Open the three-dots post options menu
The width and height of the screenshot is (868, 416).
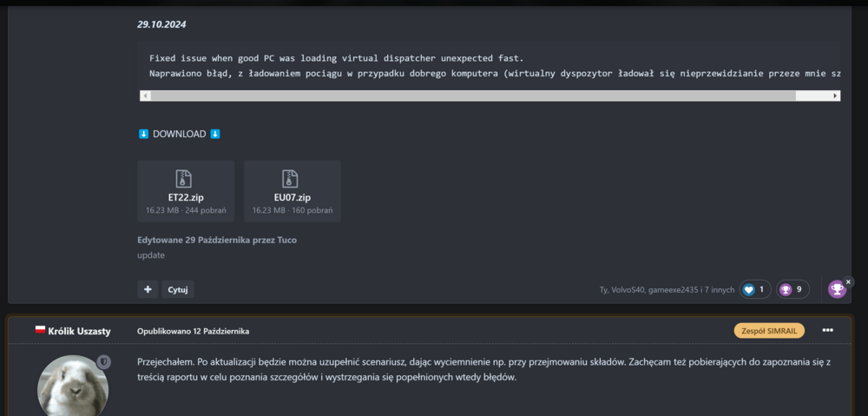click(827, 330)
